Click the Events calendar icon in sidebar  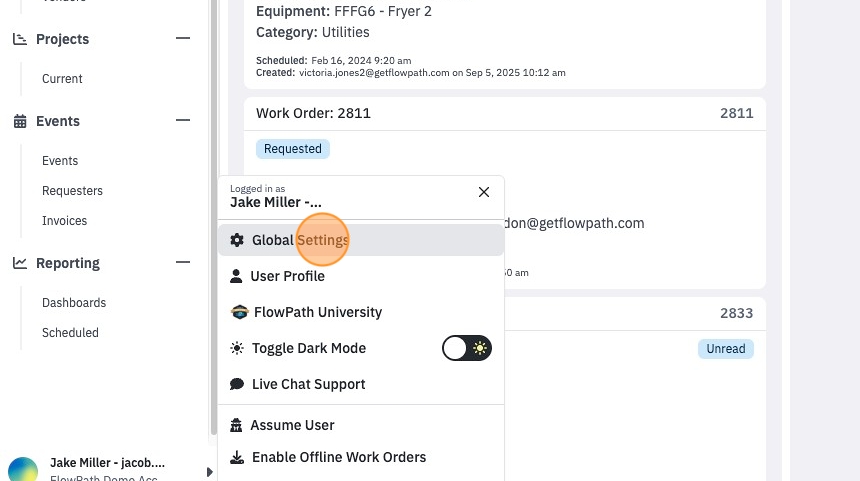20,121
